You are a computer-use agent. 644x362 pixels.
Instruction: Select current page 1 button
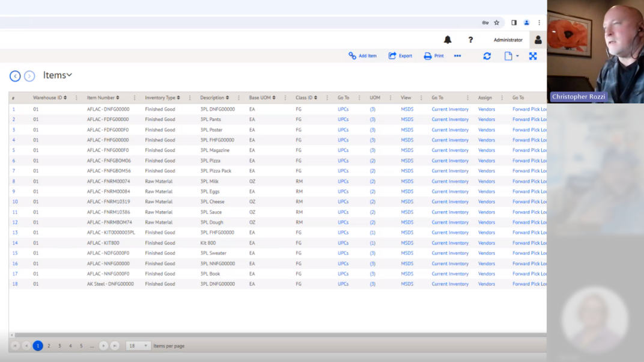(x=38, y=346)
